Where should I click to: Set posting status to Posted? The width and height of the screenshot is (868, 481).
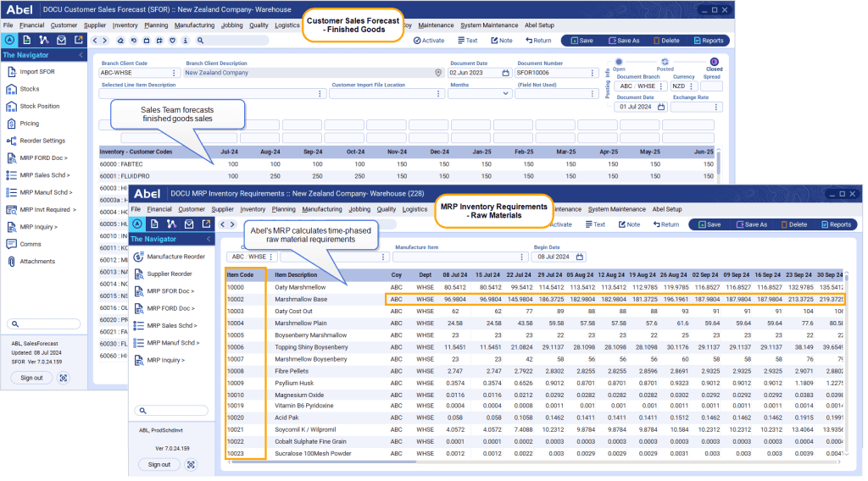665,62
